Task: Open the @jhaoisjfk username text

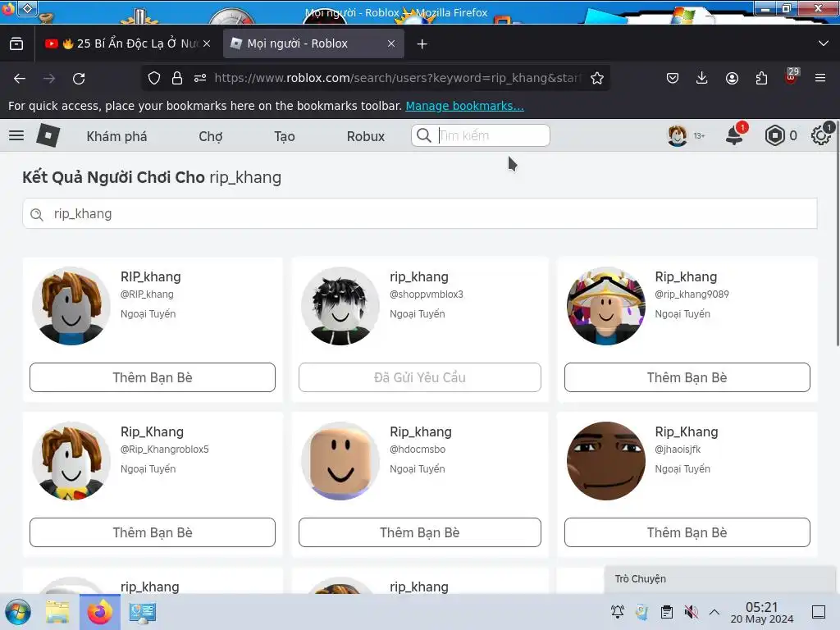Action: click(678, 450)
